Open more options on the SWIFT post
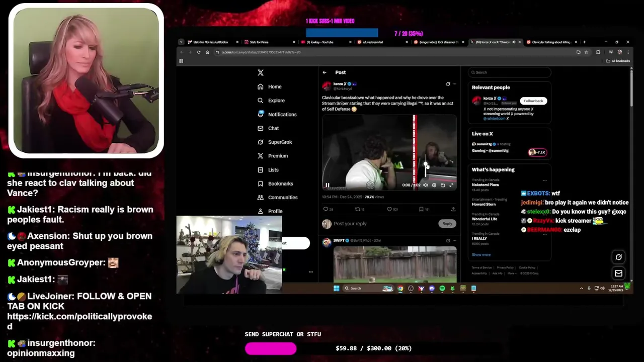The image size is (644, 362). [454, 240]
